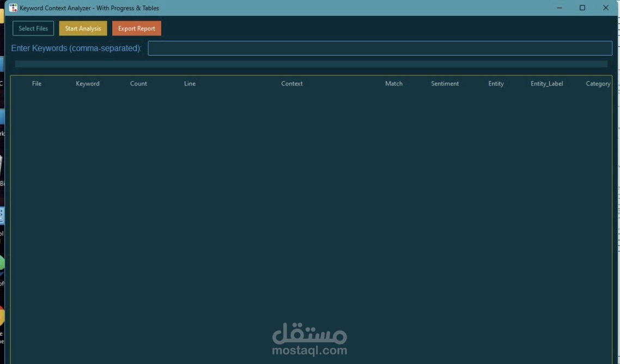This screenshot has width=620, height=364.
Task: Start the keyword analysis
Action: 83,28
